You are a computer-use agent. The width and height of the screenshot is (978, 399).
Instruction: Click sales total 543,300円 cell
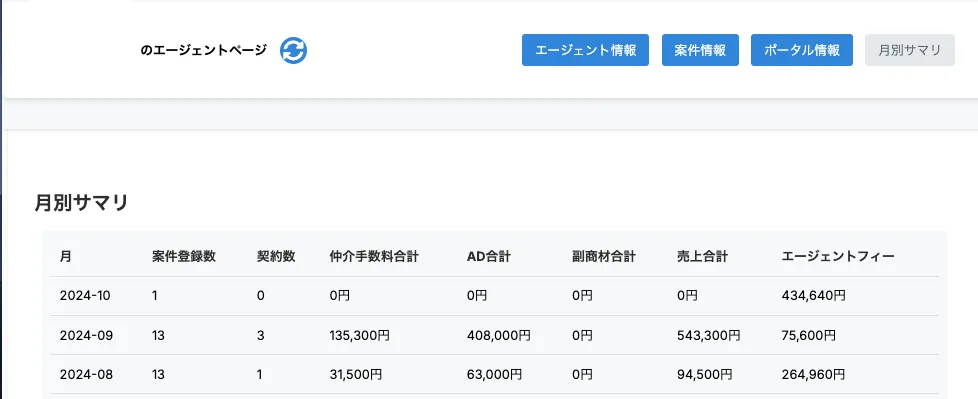tap(709, 335)
